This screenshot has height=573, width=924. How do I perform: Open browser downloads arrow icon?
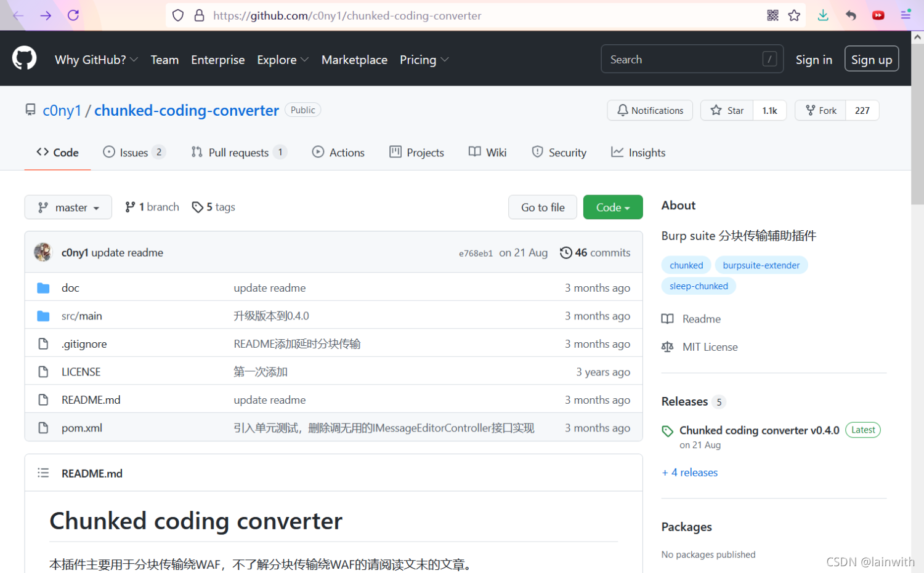(x=823, y=15)
